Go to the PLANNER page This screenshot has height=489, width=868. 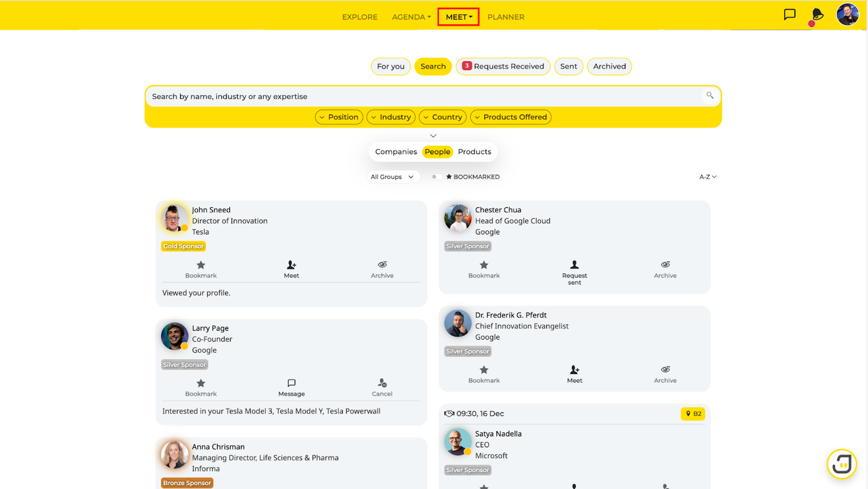(506, 17)
